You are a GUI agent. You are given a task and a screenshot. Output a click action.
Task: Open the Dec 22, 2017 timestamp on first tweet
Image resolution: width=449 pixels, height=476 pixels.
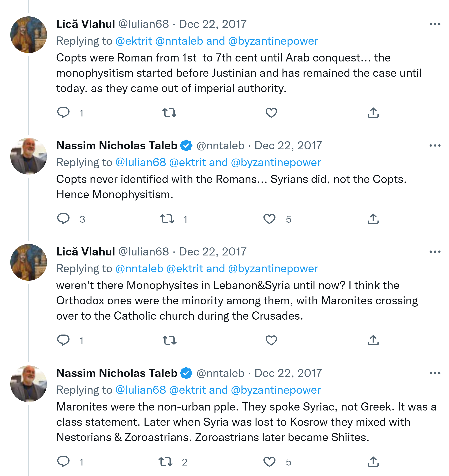click(213, 24)
